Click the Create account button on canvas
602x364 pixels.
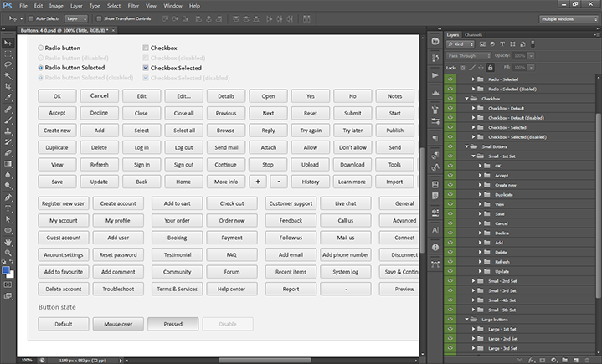coord(117,203)
